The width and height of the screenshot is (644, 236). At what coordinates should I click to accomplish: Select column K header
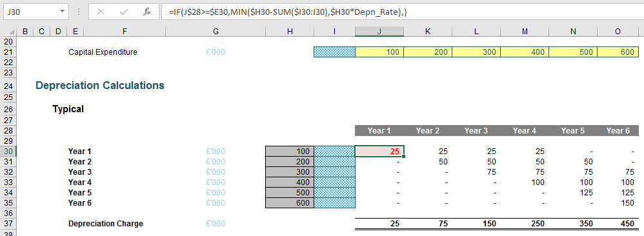click(428, 32)
